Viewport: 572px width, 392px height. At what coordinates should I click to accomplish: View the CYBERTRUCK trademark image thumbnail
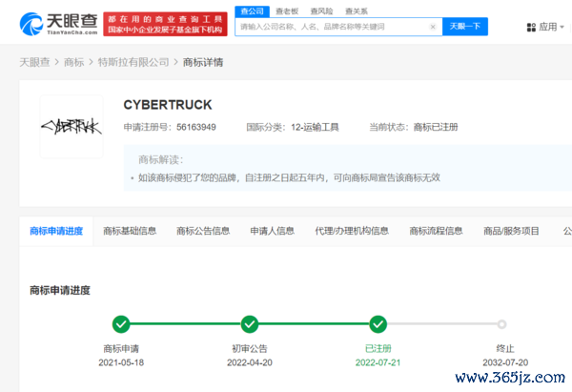pyautogui.click(x=71, y=127)
